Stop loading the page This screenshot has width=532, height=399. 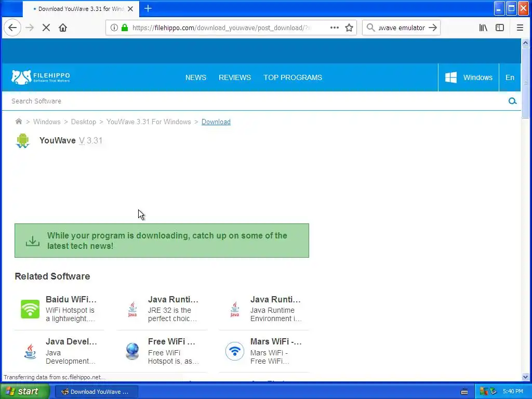(x=46, y=28)
